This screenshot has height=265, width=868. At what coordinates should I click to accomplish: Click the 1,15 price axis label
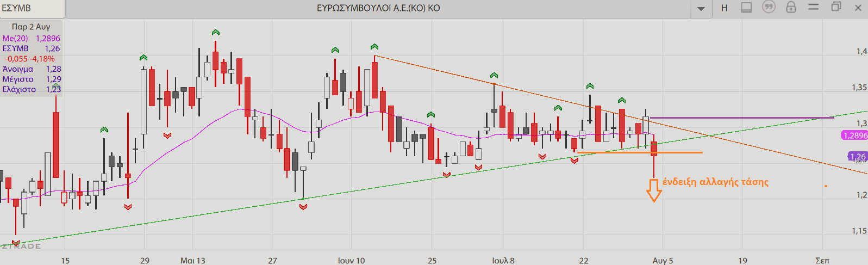(x=859, y=231)
